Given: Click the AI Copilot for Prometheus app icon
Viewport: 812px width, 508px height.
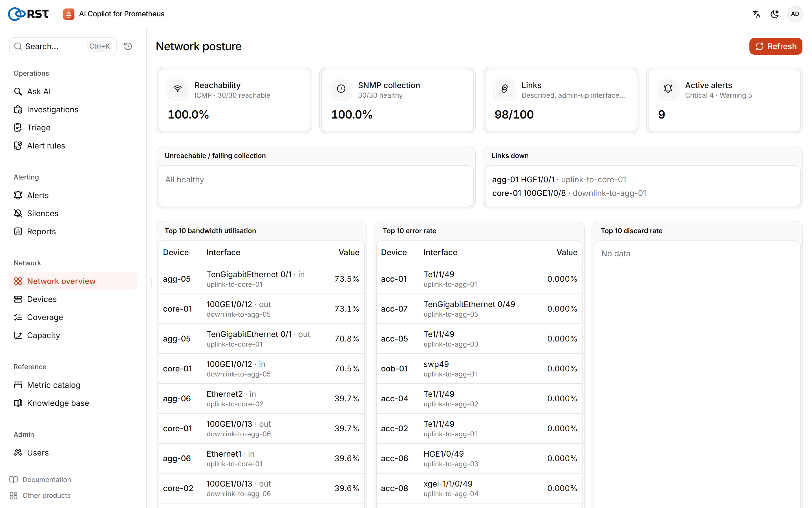Looking at the screenshot, I should 69,14.
